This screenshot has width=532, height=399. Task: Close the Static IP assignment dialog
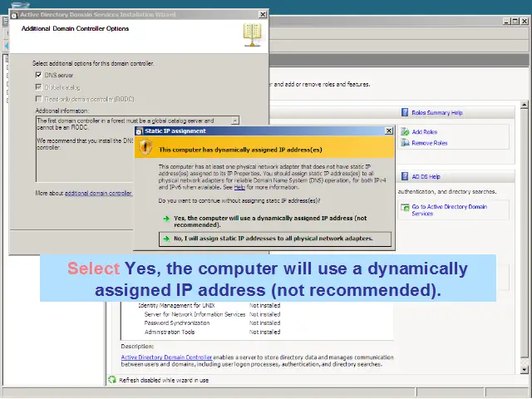(389, 131)
